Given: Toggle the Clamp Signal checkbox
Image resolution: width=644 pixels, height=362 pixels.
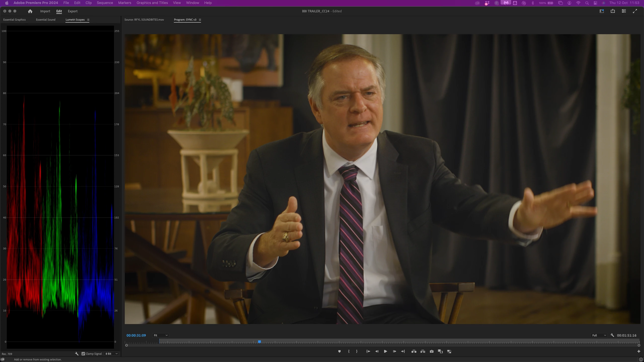Looking at the screenshot, I should click(83, 354).
